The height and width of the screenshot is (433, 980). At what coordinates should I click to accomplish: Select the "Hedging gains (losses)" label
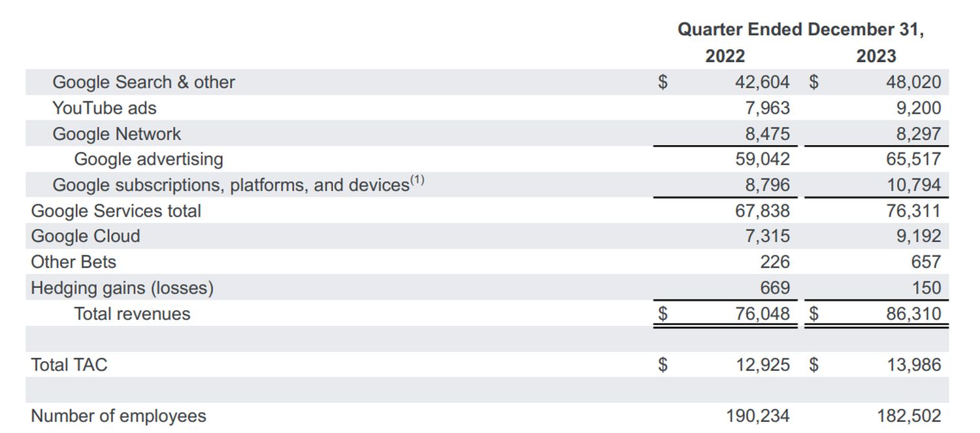tap(122, 288)
